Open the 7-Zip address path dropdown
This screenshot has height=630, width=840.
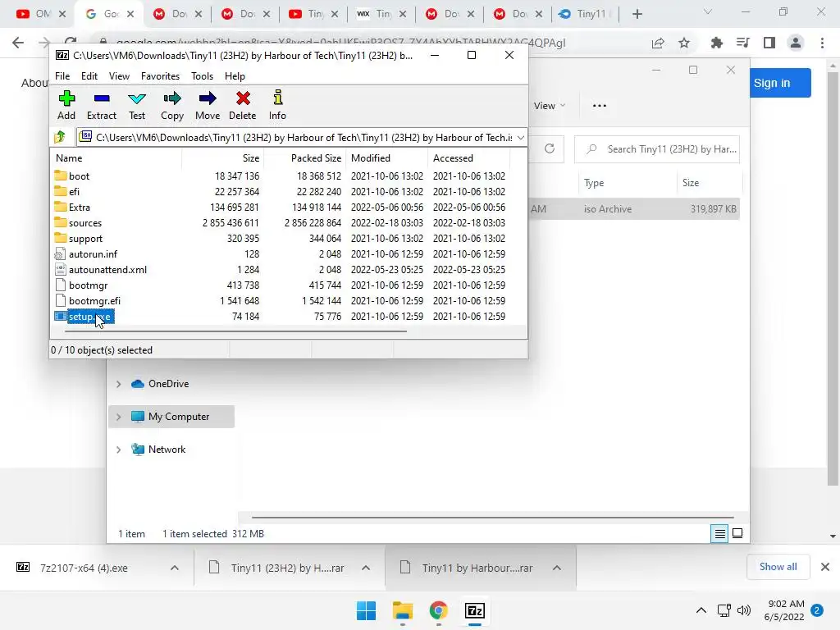click(521, 138)
